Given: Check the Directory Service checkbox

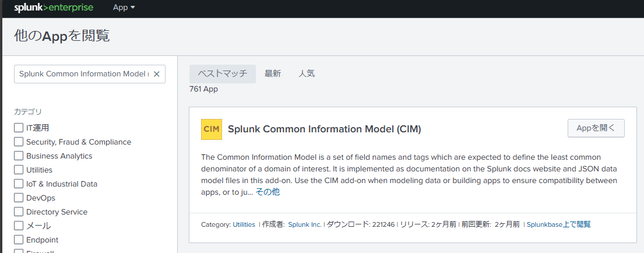Looking at the screenshot, I should click(19, 212).
